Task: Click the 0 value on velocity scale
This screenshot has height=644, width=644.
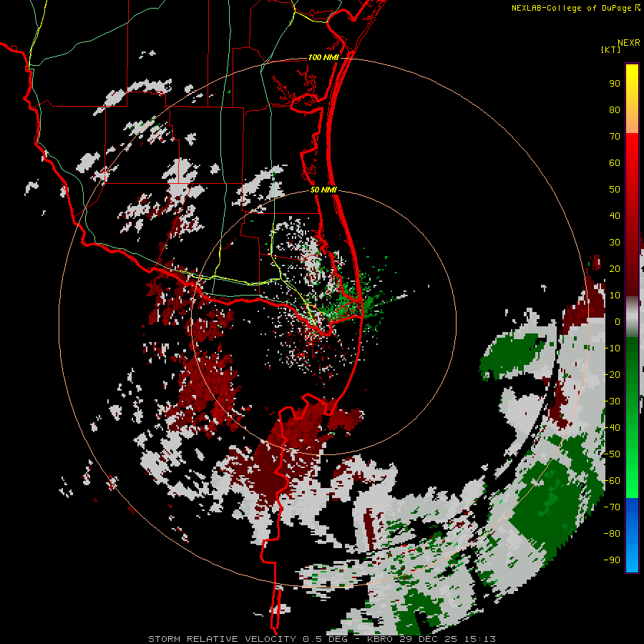Action: 618,322
